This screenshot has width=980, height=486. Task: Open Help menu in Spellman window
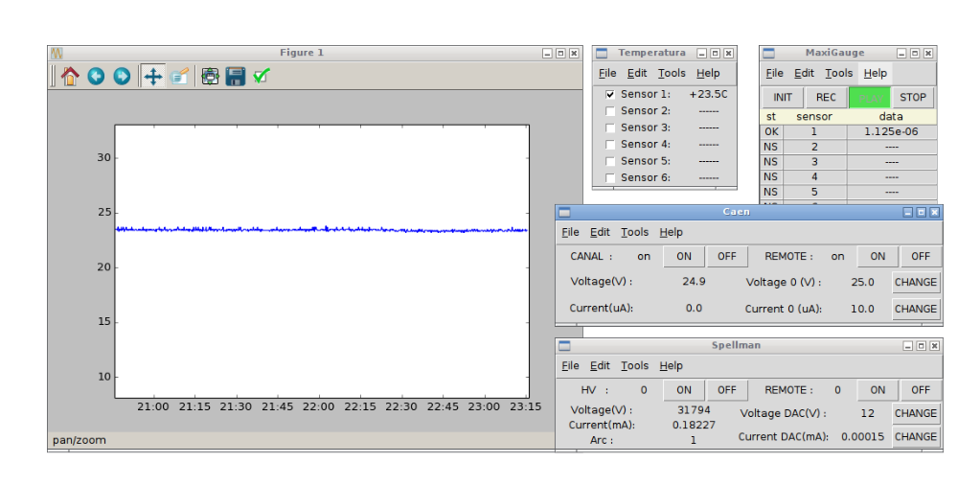click(671, 365)
